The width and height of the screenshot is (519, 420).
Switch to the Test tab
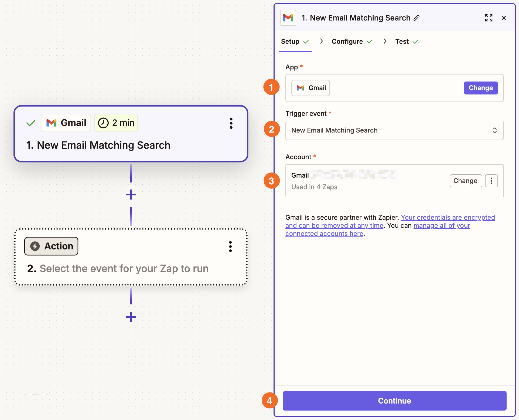click(x=402, y=41)
